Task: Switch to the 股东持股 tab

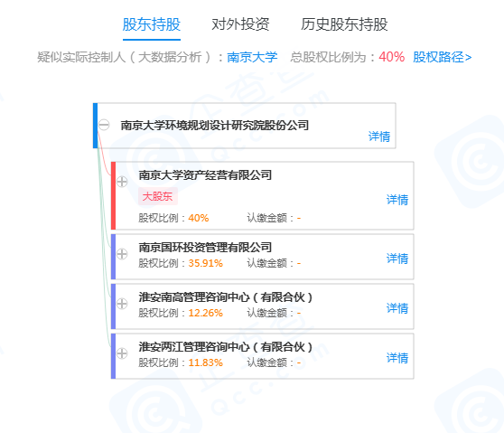Action: [x=152, y=24]
